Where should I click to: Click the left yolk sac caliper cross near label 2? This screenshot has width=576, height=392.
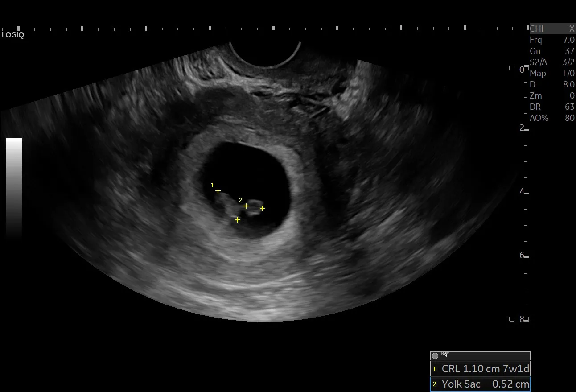pos(246,206)
